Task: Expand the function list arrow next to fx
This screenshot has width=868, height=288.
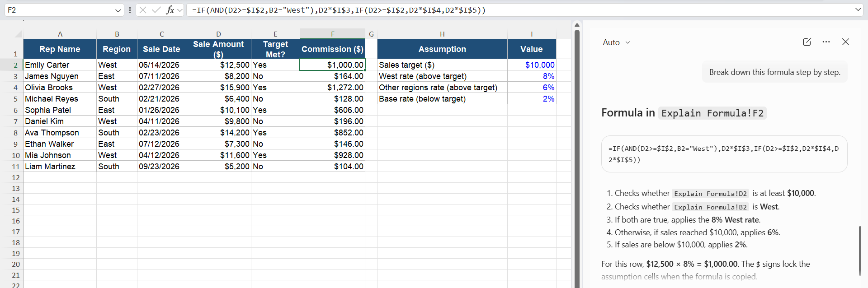Action: click(x=180, y=10)
